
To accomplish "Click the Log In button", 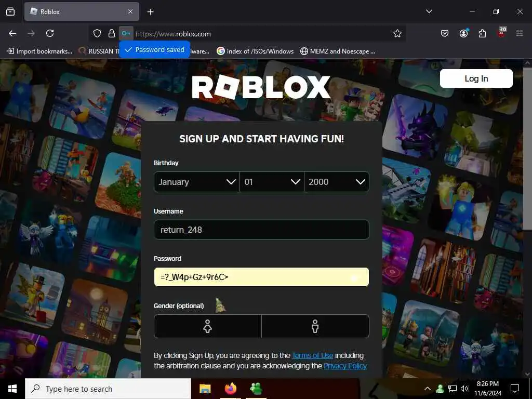I will (x=476, y=79).
